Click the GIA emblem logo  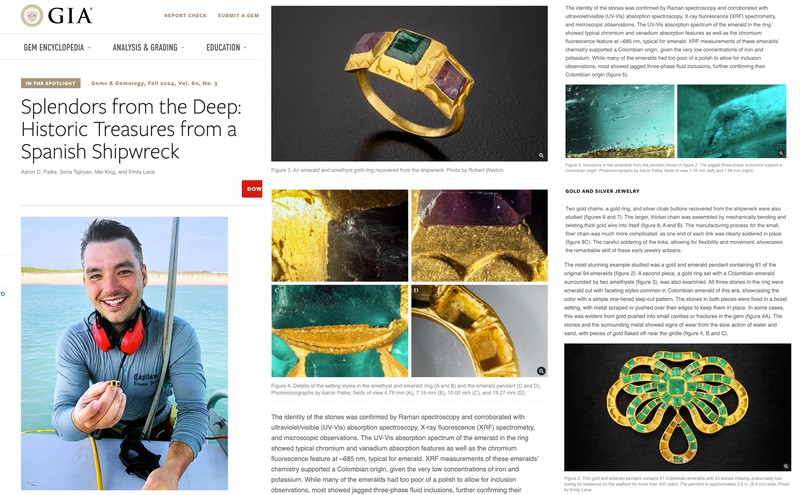pos(32,16)
